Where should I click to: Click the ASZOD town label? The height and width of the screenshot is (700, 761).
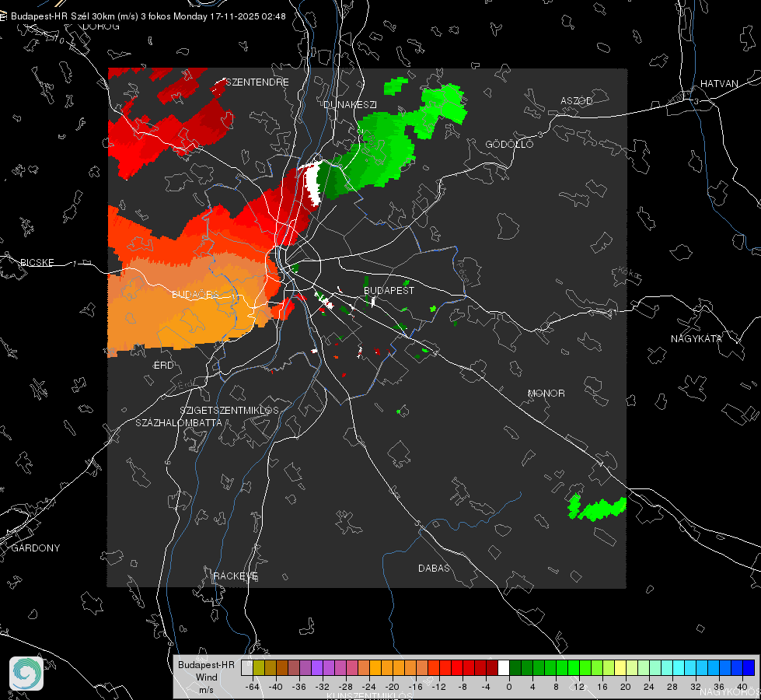[577, 100]
